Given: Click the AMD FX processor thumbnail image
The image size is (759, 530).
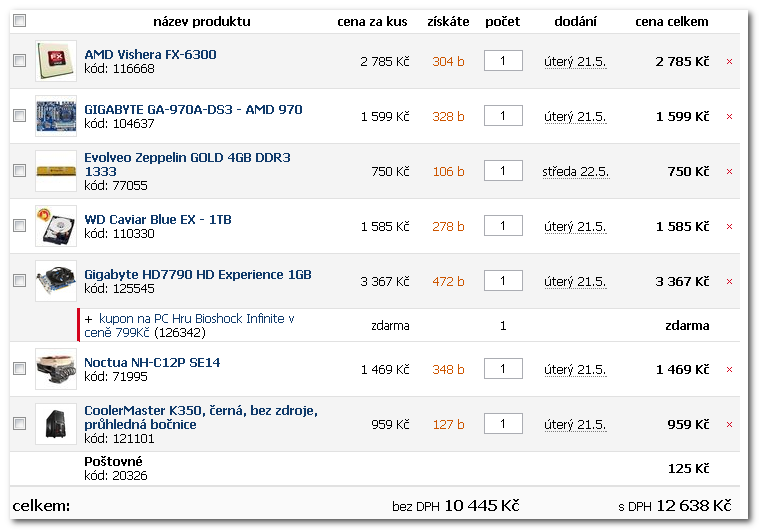Looking at the screenshot, I should [x=56, y=61].
